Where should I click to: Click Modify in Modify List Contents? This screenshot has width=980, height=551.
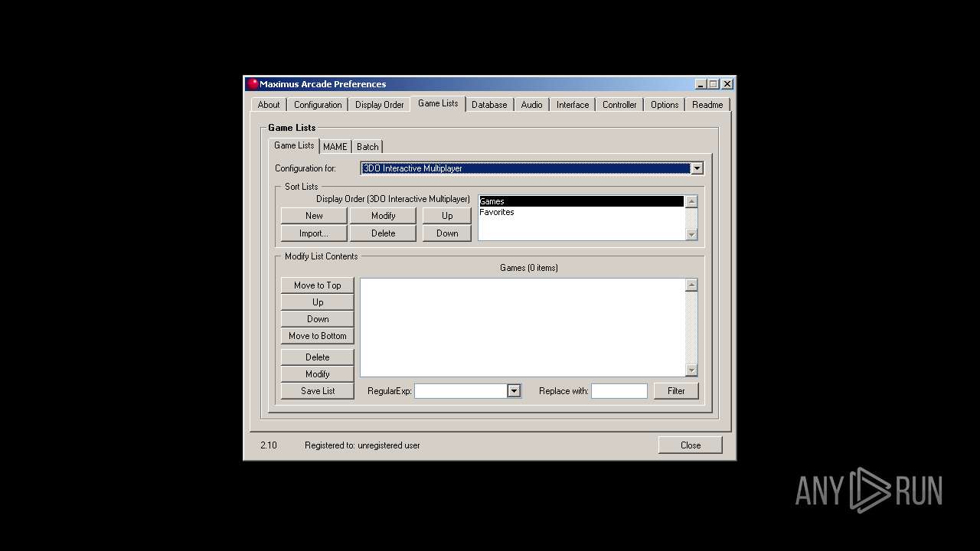tap(318, 374)
